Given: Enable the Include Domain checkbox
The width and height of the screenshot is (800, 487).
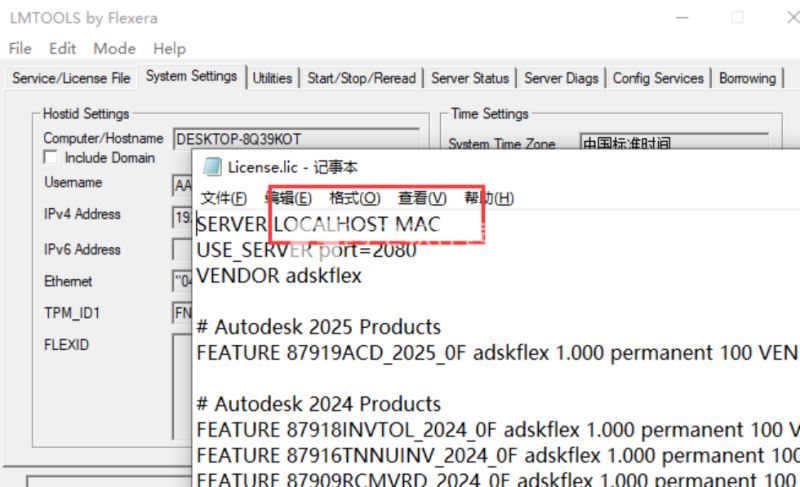Looking at the screenshot, I should pos(51,157).
